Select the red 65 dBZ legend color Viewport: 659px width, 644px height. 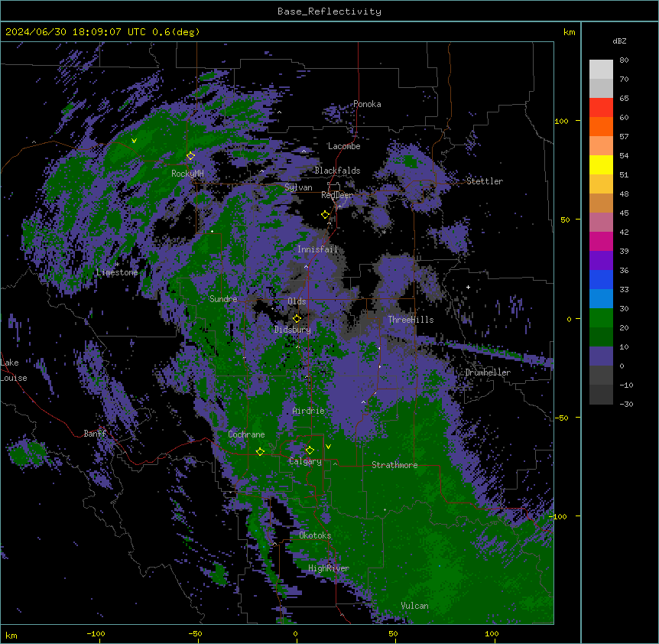[x=601, y=107]
